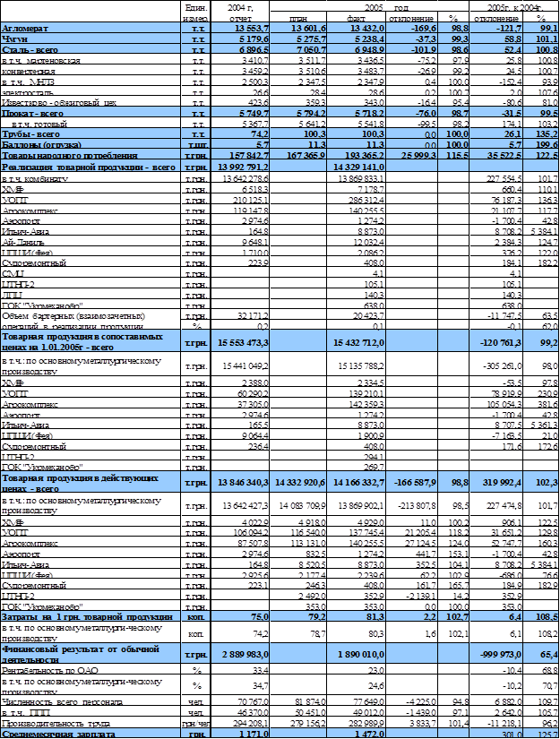Select the Затраты на 1 грн. row label
The image size is (560, 739).
point(90,615)
